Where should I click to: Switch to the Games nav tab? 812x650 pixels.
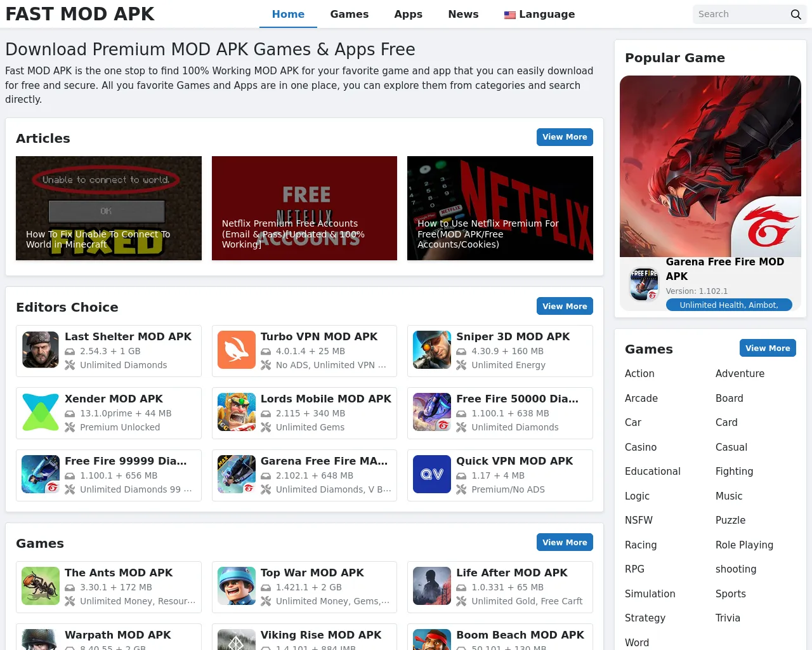349,14
